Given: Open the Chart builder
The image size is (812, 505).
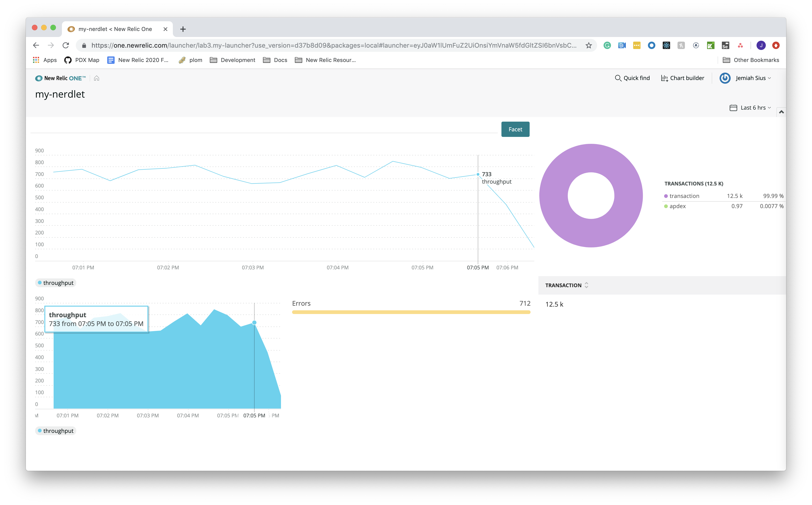Looking at the screenshot, I should pyautogui.click(x=683, y=78).
